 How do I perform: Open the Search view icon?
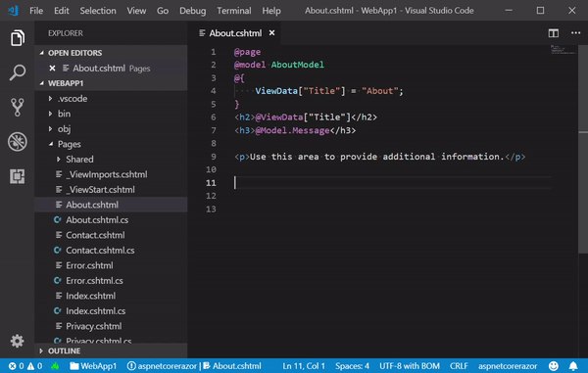(18, 72)
